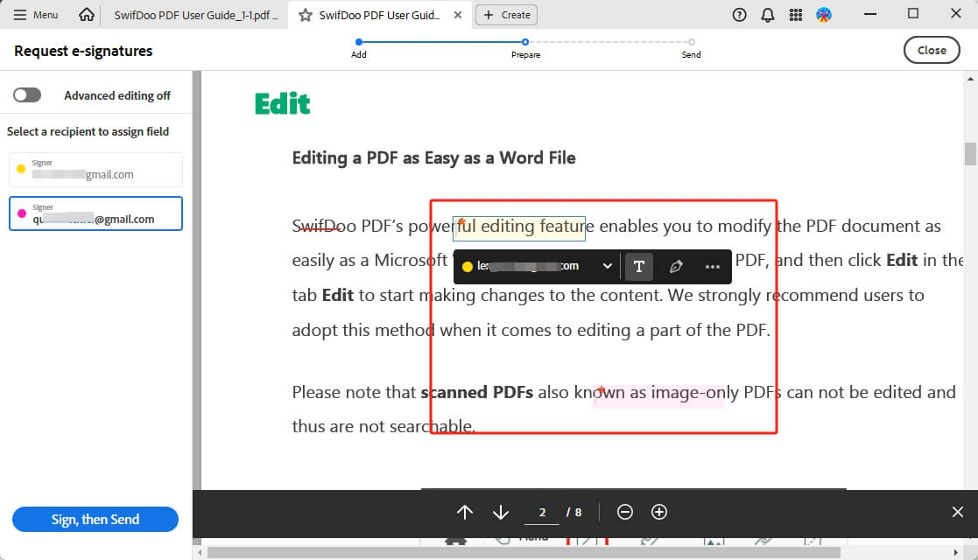Select the yellow-dot signer recipient

coord(95,169)
